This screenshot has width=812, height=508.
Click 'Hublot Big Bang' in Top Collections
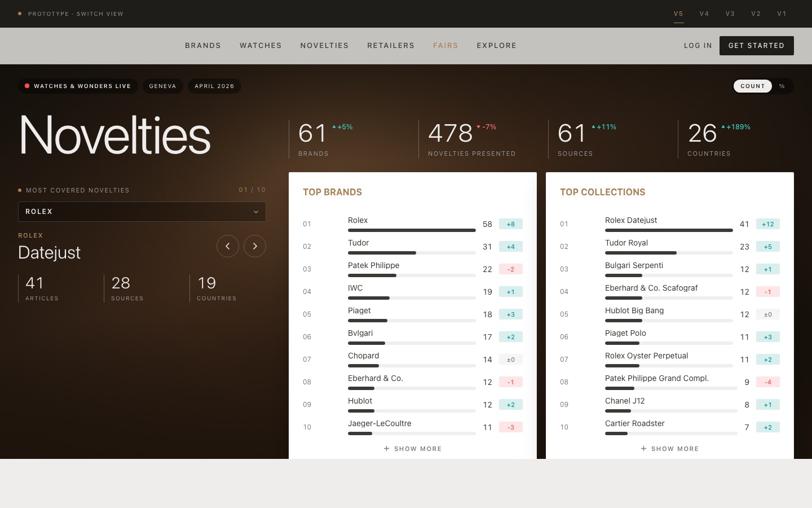(x=634, y=310)
